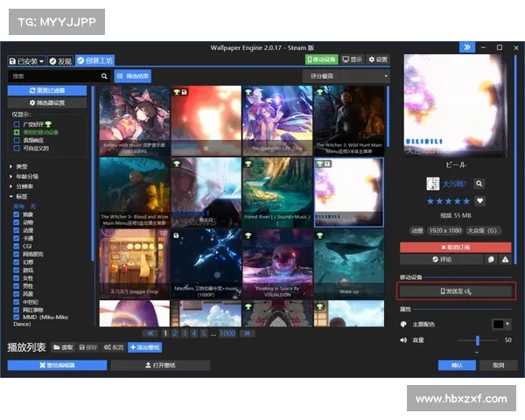The height and width of the screenshot is (420, 525).
Task: Collapse the 标签 tags section
Action: click(18, 197)
